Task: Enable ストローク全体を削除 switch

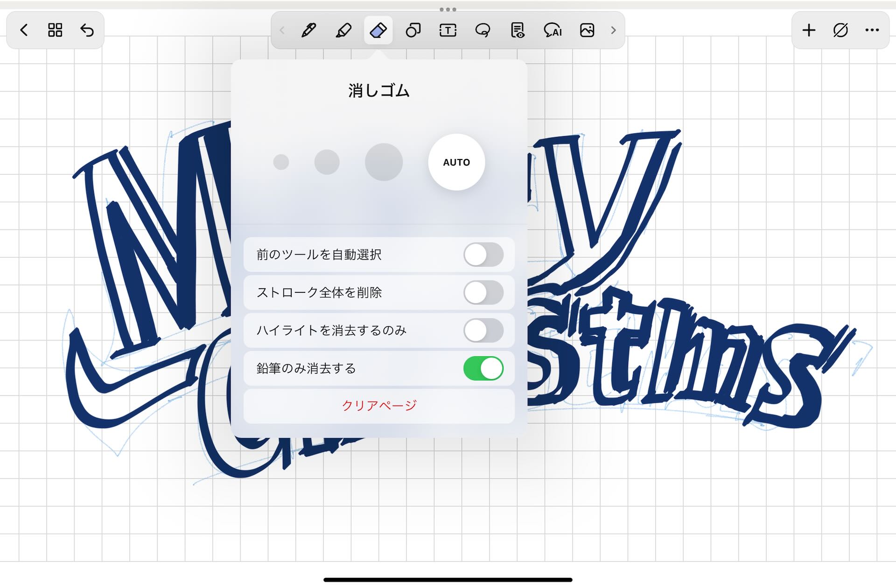Action: [483, 292]
